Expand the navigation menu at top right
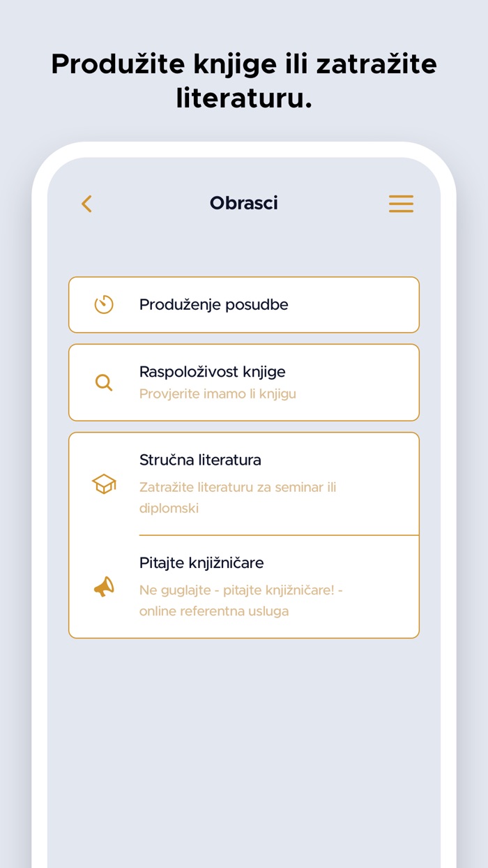The height and width of the screenshot is (868, 488). click(x=401, y=204)
